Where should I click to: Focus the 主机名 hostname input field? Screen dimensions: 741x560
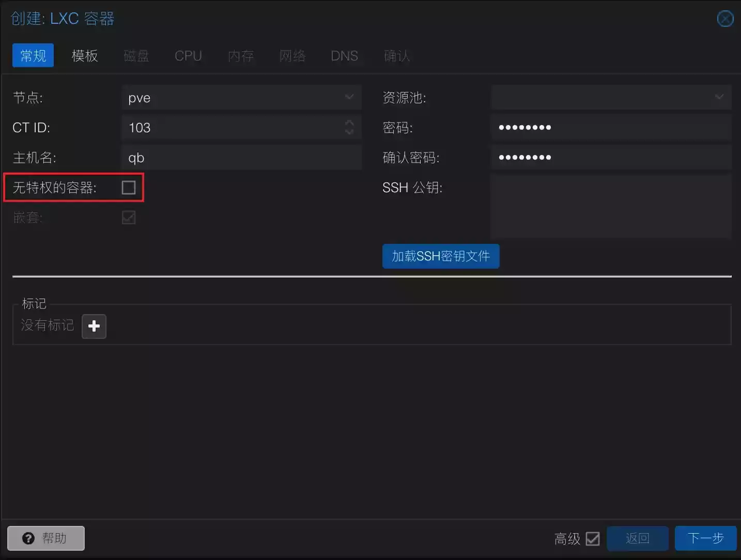click(x=242, y=158)
